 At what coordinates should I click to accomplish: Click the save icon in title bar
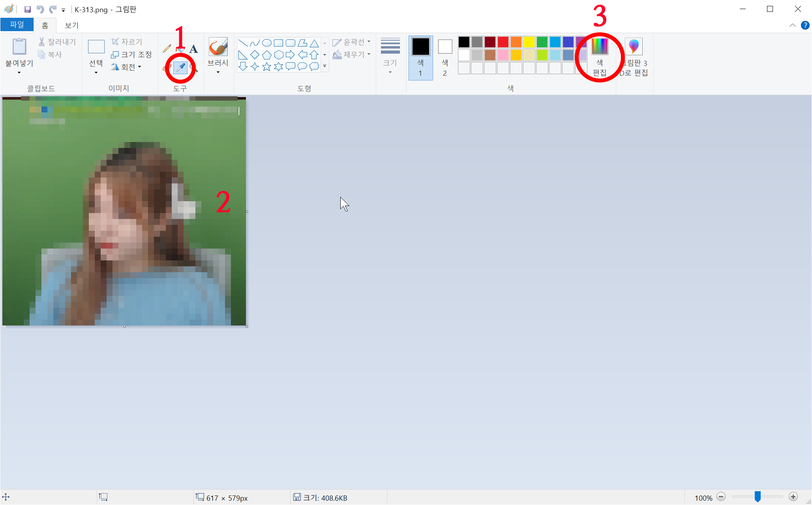(x=28, y=9)
